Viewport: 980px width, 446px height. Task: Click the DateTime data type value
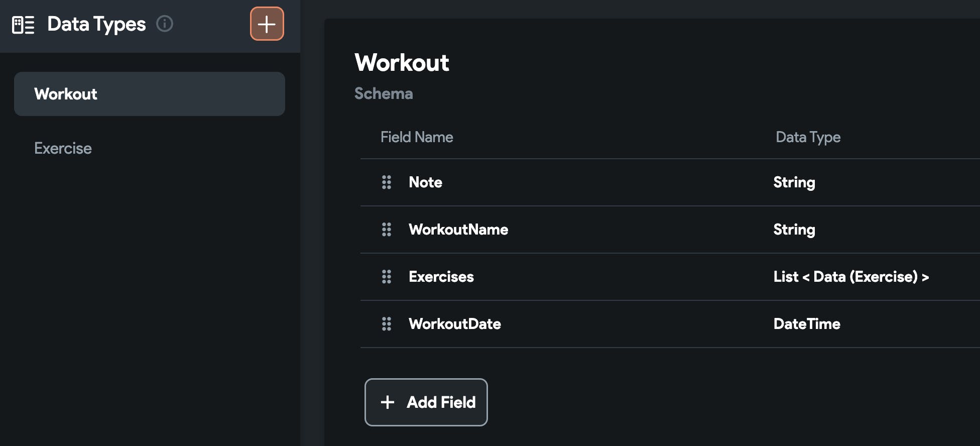[x=806, y=324]
